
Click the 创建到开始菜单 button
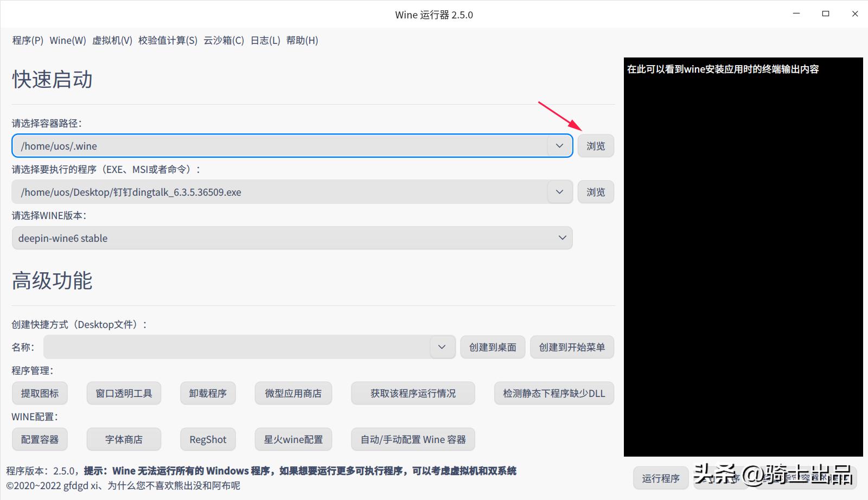(571, 347)
